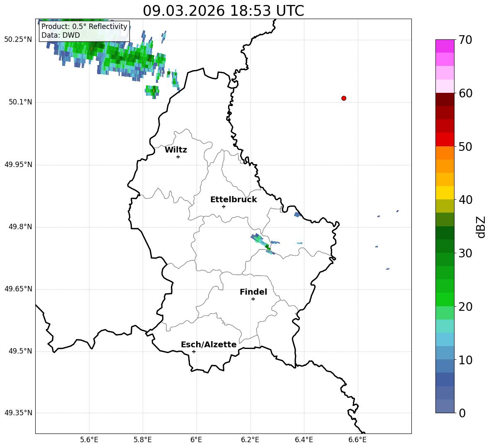491x448 pixels.
Task: Click 'Product: 0.5° Reflectivity' legend text
Action: 84,26
